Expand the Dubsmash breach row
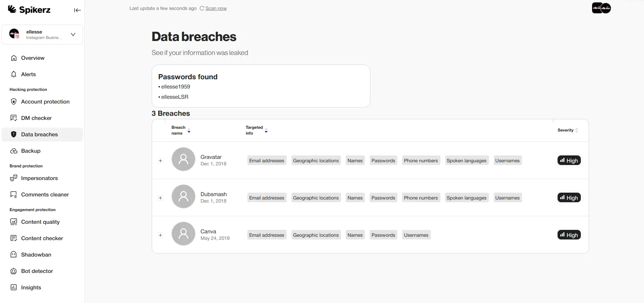The image size is (644, 303). tap(160, 198)
